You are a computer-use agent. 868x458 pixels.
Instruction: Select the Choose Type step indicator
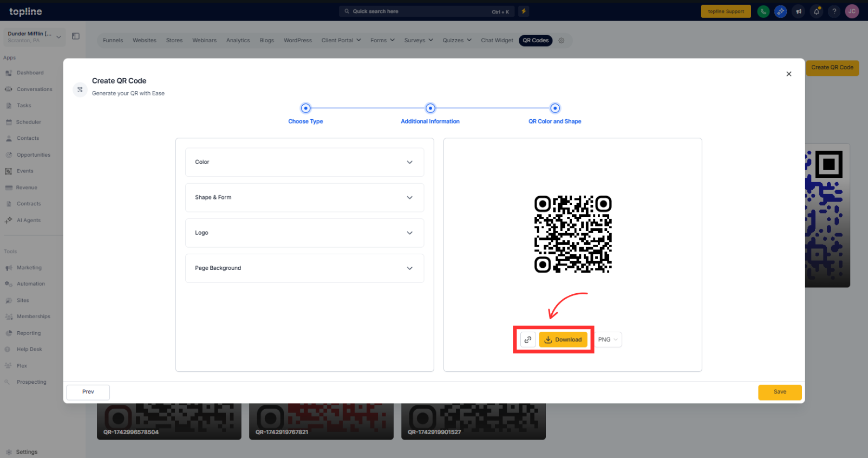point(306,108)
